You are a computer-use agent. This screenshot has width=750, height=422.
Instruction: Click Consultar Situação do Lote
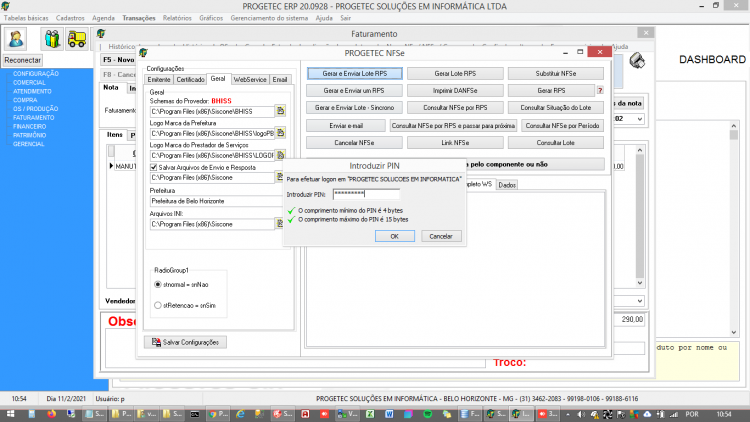click(556, 108)
